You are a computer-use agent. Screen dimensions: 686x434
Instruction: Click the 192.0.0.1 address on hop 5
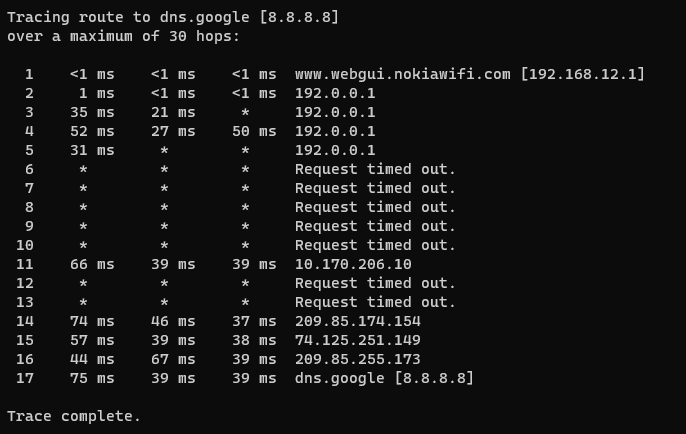pos(335,150)
